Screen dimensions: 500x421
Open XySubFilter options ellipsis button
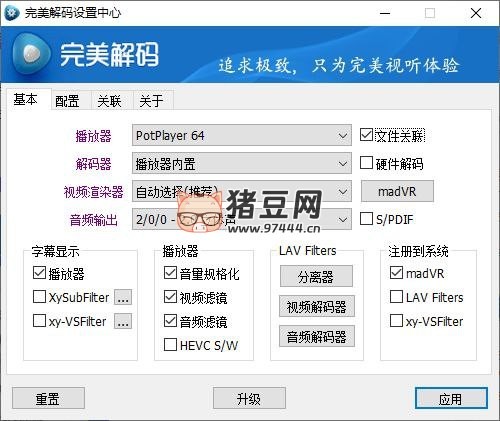click(x=123, y=297)
